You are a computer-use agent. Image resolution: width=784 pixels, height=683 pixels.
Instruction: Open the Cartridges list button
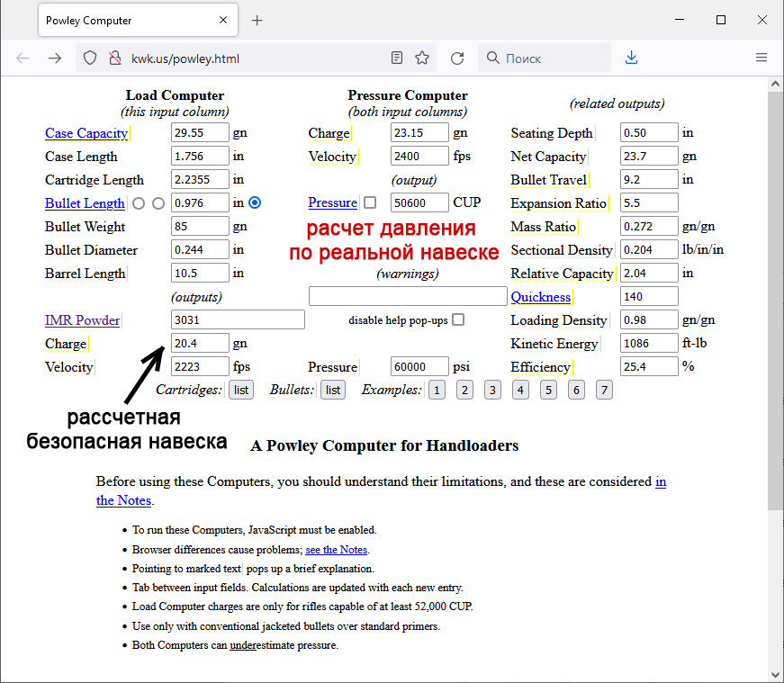[240, 390]
